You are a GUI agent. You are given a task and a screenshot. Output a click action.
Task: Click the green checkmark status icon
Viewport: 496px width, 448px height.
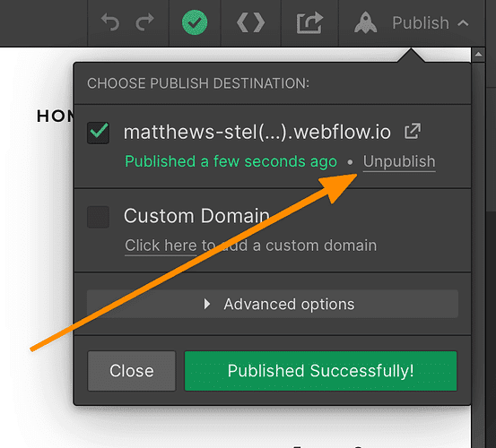(x=195, y=22)
